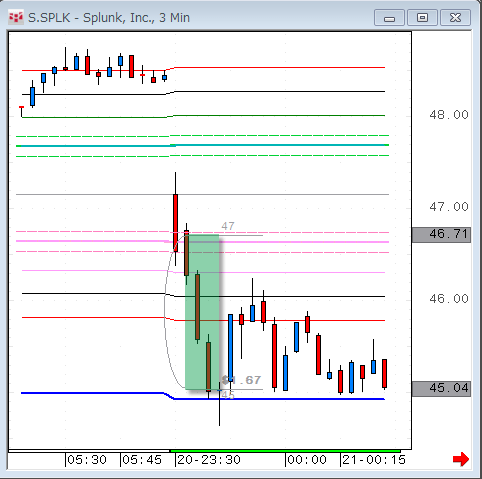The image size is (482, 479).
Task: Select the green shaded measurement box
Action: (202, 312)
